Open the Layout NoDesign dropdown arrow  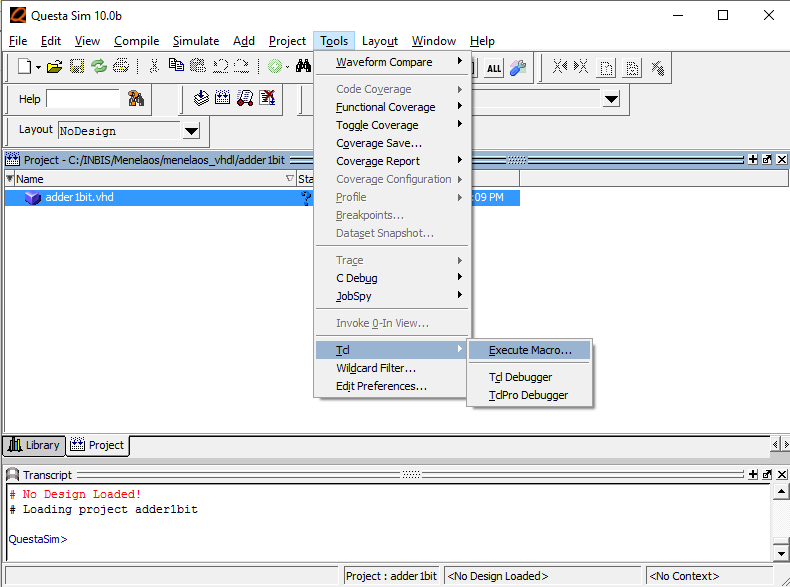[191, 132]
